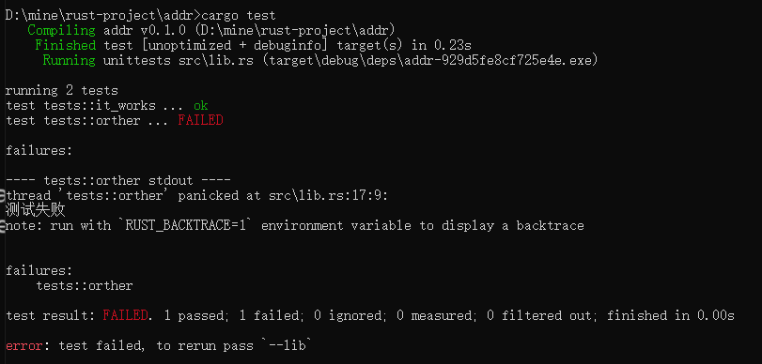Click the 'RUST_BACKTRACE=1' text in note
The image size is (762, 364).
[x=190, y=226]
